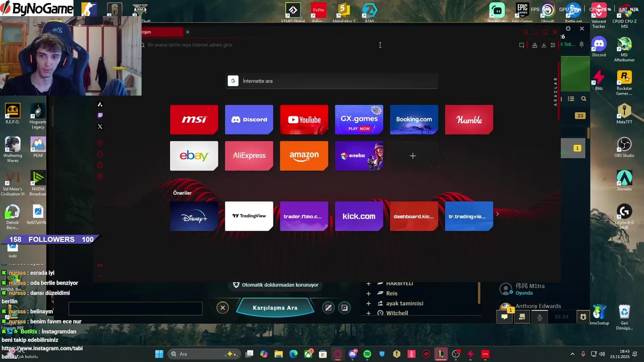Open X in the browser sidebar
Image resolution: width=644 pixels, height=362 pixels.
pyautogui.click(x=100, y=127)
